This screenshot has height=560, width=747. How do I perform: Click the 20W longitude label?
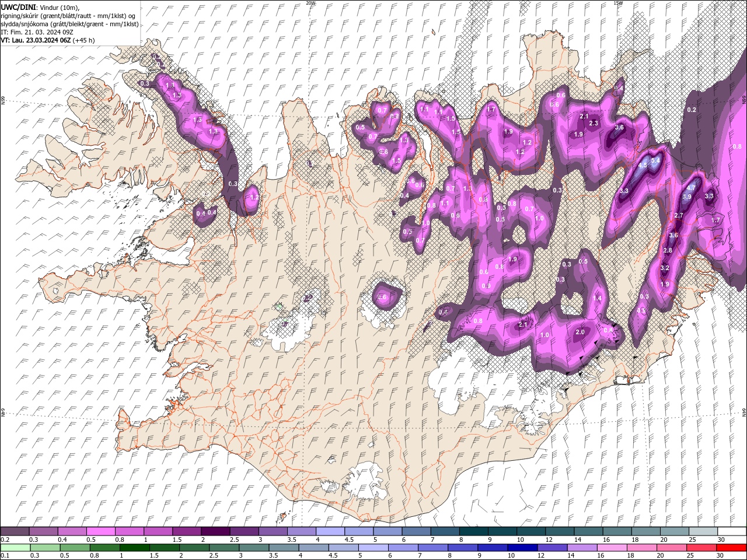[x=310, y=3]
